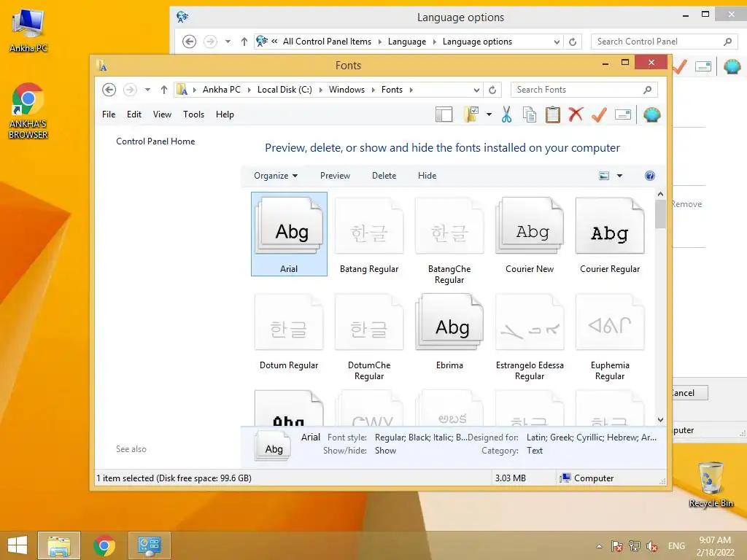Click the Back arrow in Language options window
This screenshot has height=560, width=747.
coord(189,42)
